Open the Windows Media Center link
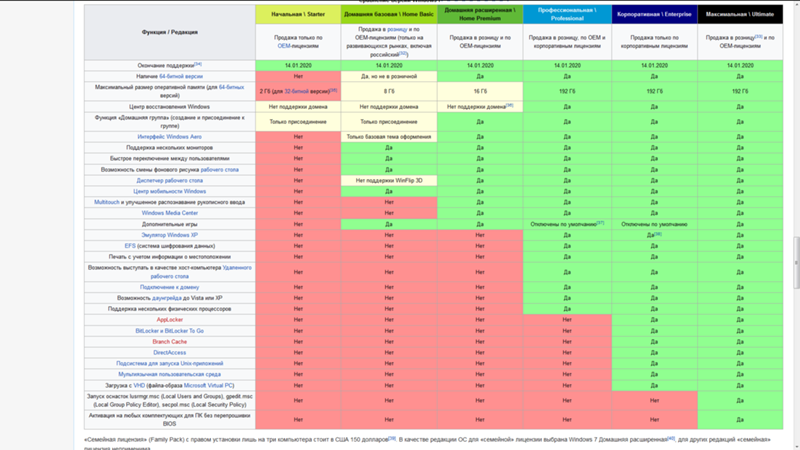 [x=169, y=213]
